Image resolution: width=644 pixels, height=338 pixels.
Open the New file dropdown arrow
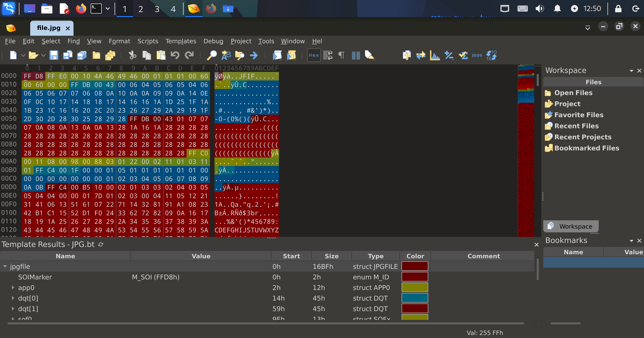pos(23,55)
